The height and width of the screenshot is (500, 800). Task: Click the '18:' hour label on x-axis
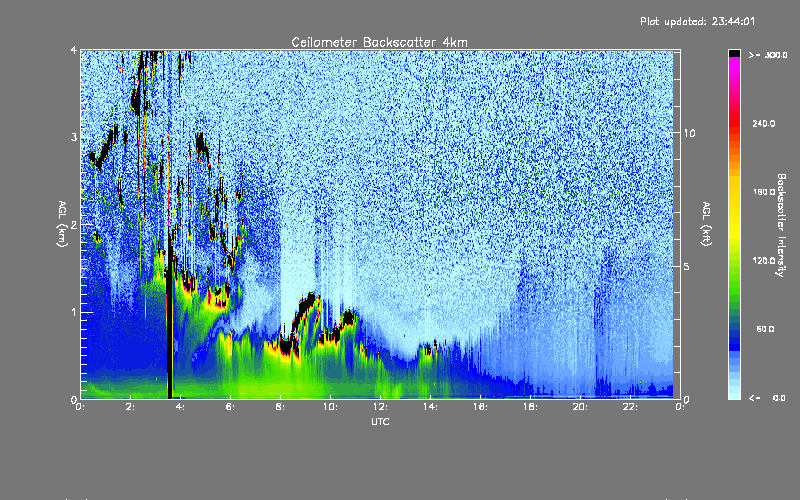[x=530, y=407]
